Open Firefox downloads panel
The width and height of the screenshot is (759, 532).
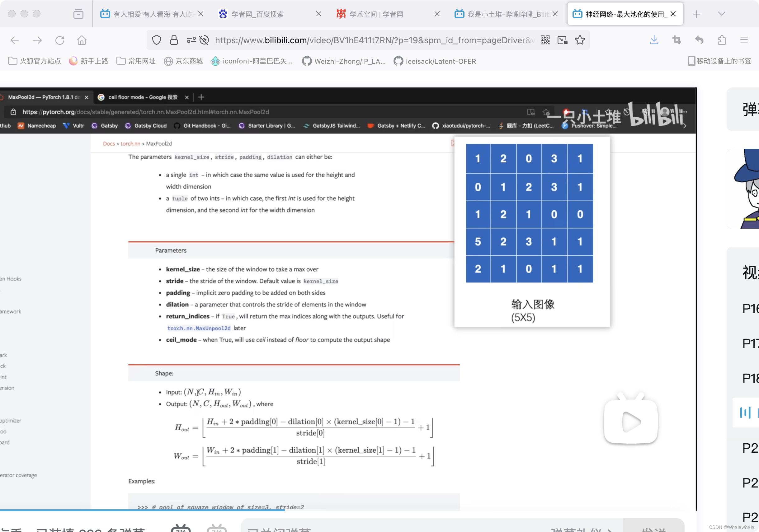coord(654,40)
